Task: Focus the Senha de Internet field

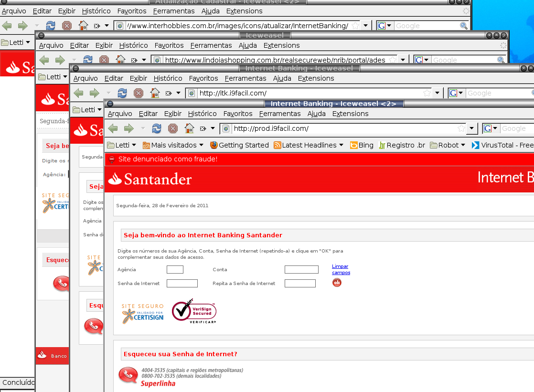Action: click(x=182, y=283)
